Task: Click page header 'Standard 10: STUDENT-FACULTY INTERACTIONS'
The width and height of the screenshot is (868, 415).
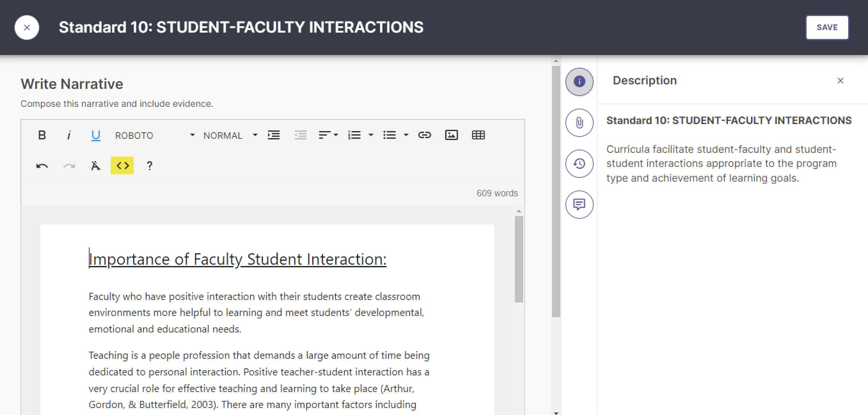Action: pos(241,27)
